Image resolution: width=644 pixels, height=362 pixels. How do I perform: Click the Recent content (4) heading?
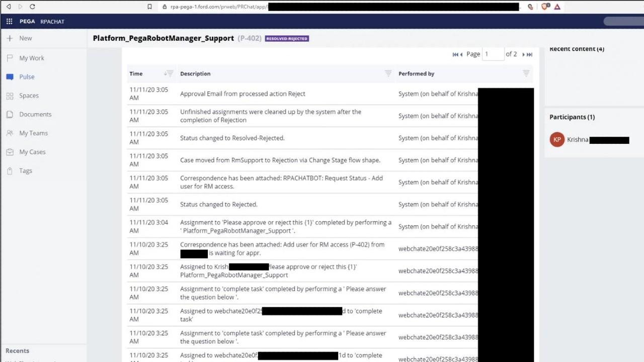(577, 49)
